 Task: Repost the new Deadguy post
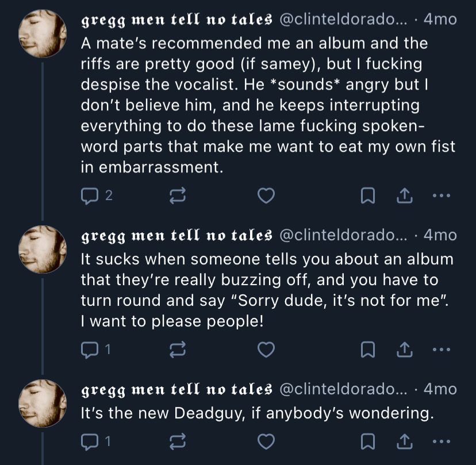coord(178,441)
